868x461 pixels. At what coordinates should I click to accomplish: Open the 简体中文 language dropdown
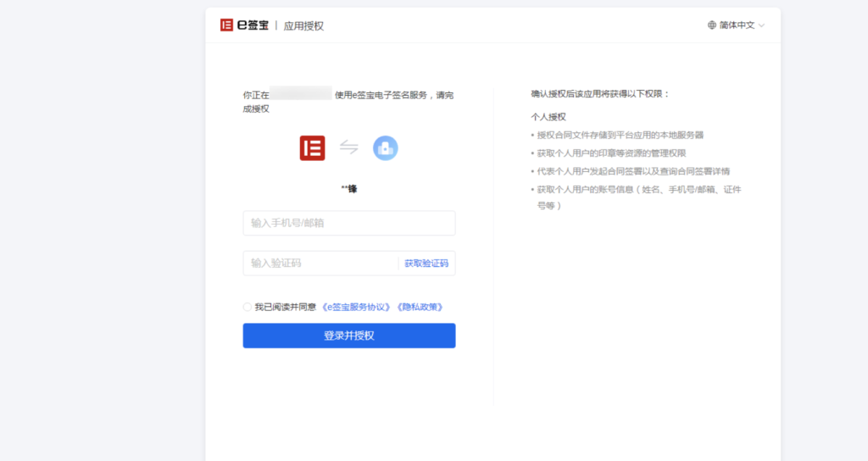click(736, 25)
